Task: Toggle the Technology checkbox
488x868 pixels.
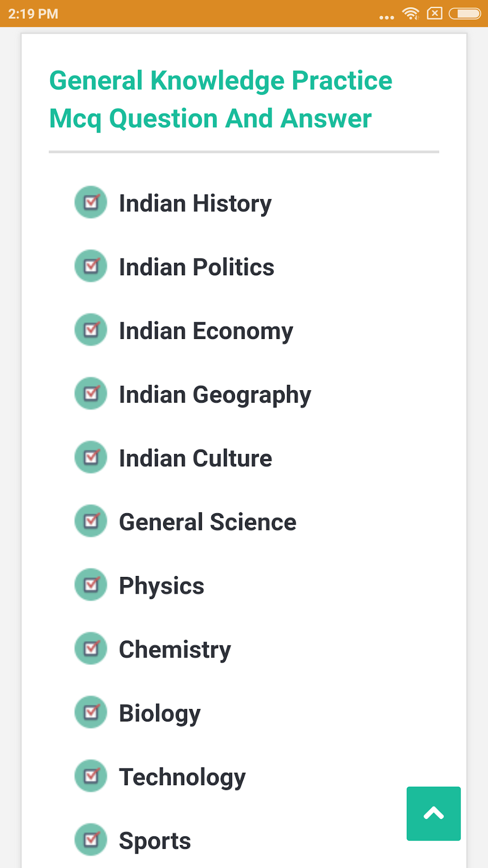Action: [90, 776]
